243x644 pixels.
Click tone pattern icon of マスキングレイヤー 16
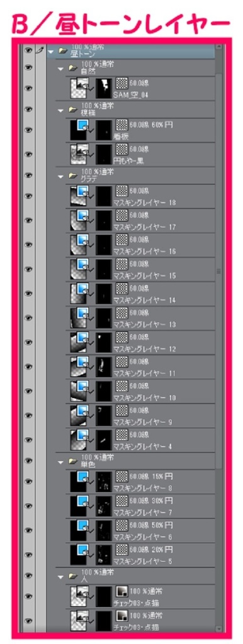[x=121, y=240]
